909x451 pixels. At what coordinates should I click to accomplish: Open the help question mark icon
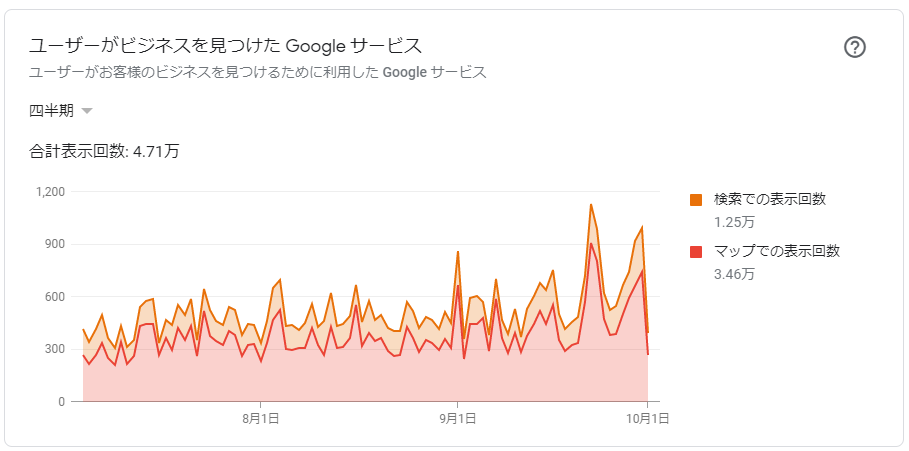pyautogui.click(x=854, y=48)
